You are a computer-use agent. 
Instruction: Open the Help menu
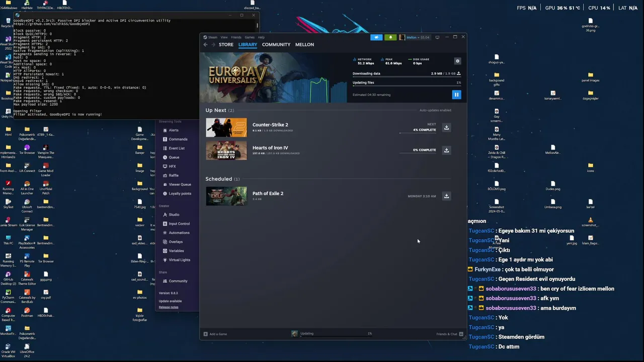[x=261, y=37]
